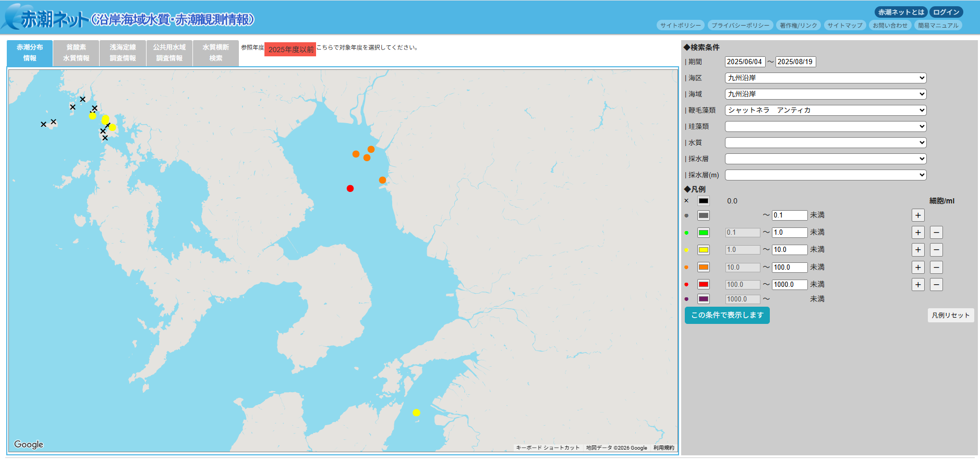This screenshot has height=459, width=980.
Task: Open the ログイン link
Action: (x=946, y=12)
